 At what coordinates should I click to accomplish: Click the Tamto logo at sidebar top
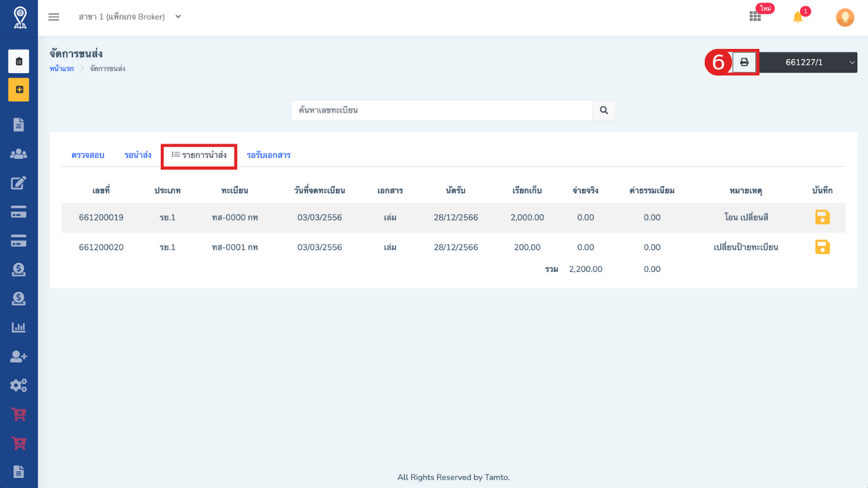20,18
